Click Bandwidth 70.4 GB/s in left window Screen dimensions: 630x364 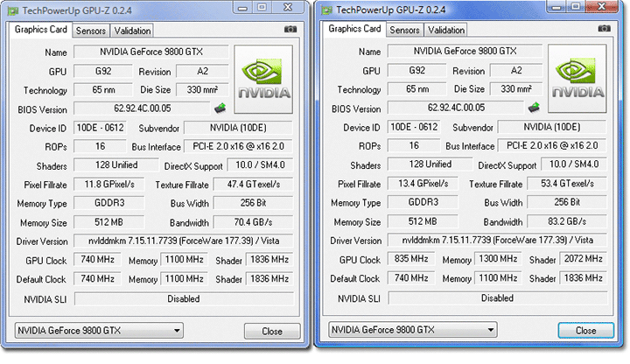click(x=253, y=222)
